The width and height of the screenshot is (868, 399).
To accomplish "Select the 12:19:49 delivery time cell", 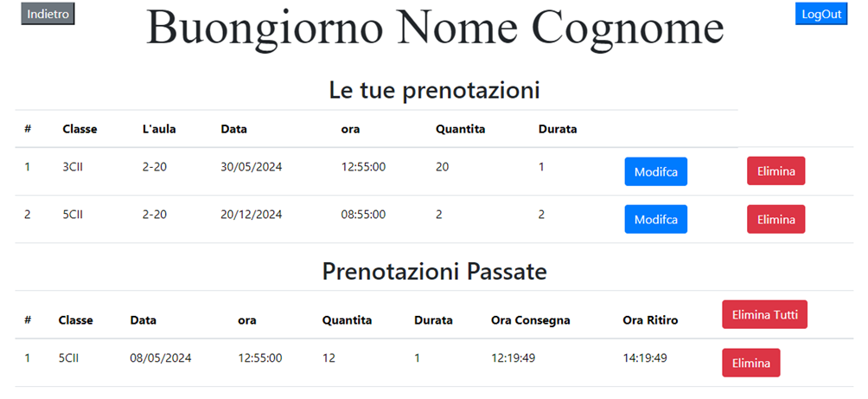I will 514,357.
